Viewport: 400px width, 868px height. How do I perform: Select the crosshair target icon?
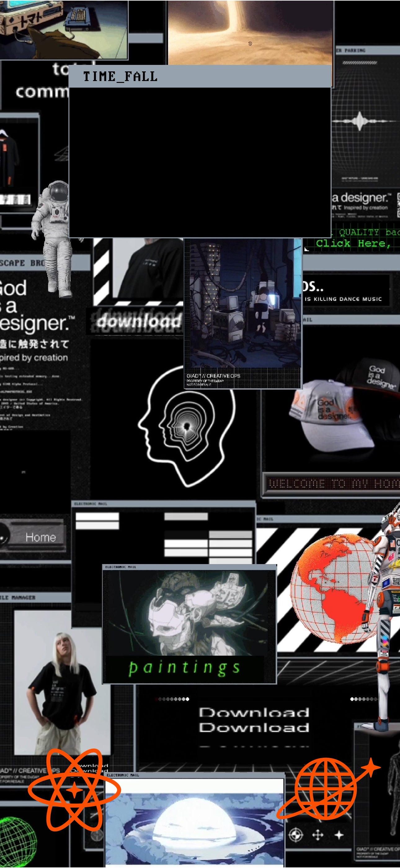click(x=296, y=835)
